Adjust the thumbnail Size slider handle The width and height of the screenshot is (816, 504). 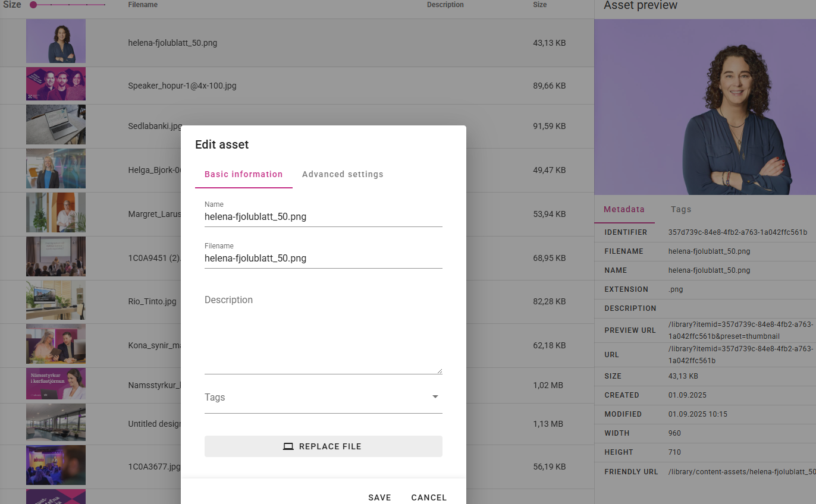[33, 5]
